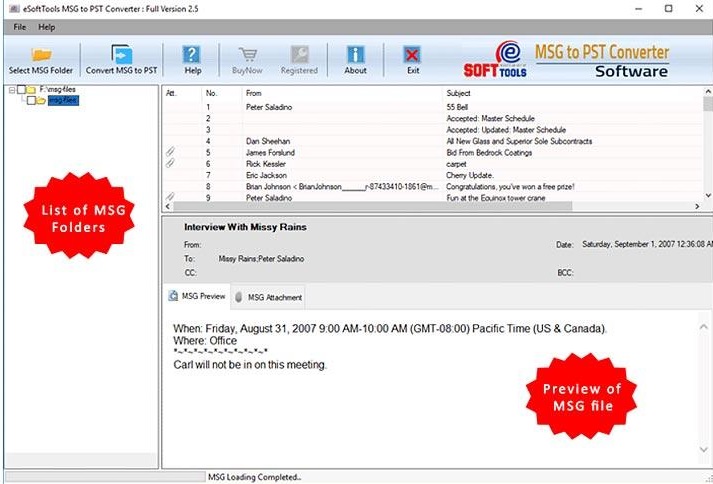This screenshot has height=484, width=713.
Task: Click preview pane scroll up arrow
Action: [703, 327]
